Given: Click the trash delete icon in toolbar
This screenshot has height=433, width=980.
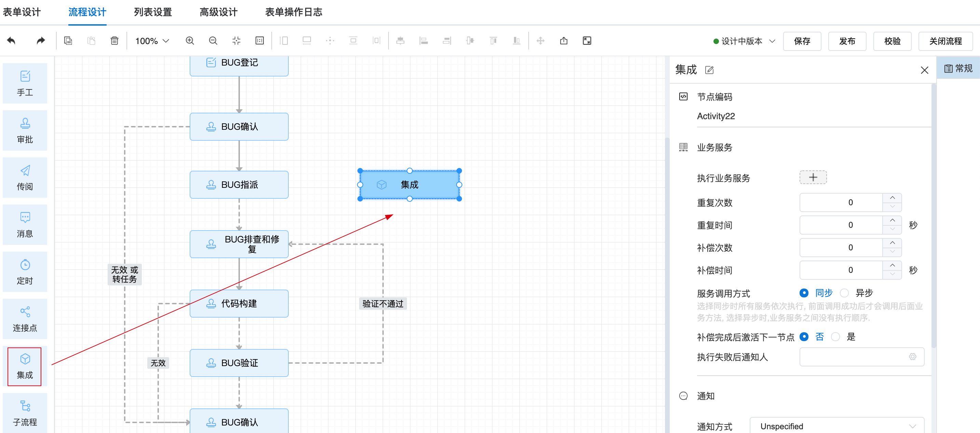Looking at the screenshot, I should coord(114,41).
